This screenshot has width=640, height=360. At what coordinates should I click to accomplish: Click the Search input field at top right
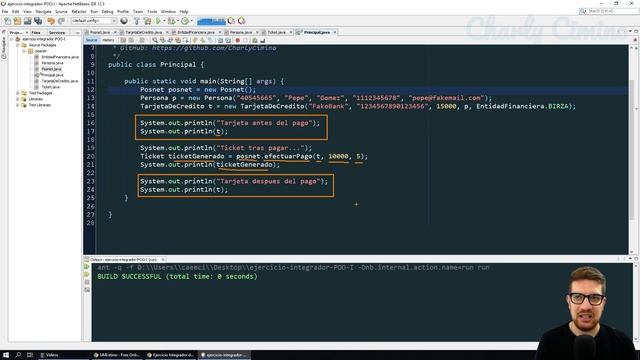click(612, 11)
